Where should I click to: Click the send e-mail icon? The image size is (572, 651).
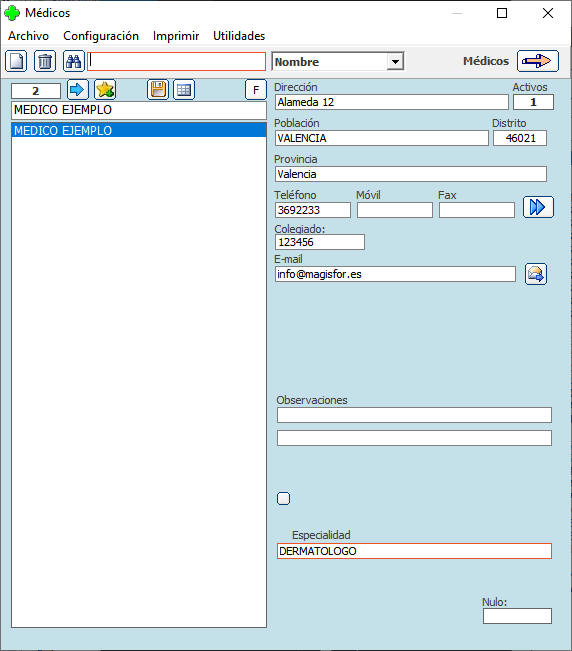tap(536, 274)
